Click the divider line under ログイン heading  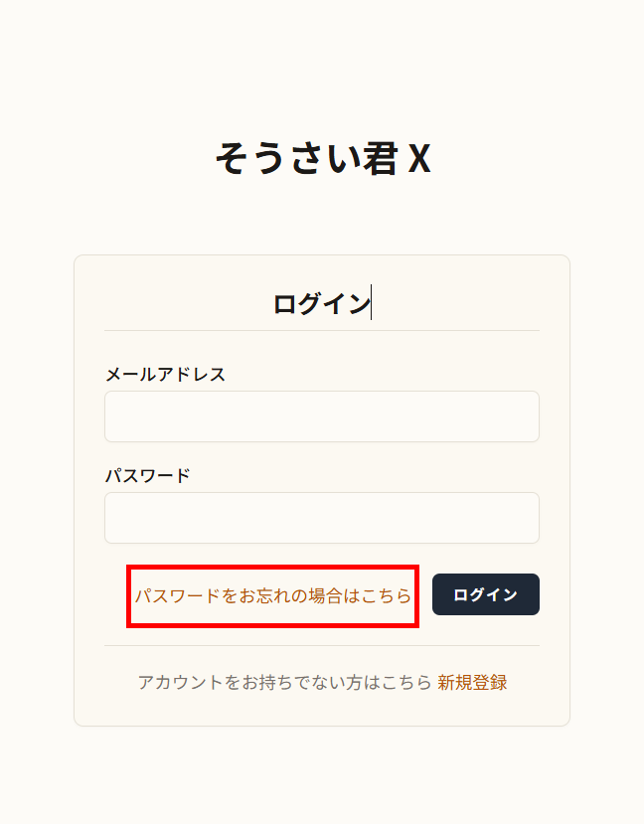point(321,328)
